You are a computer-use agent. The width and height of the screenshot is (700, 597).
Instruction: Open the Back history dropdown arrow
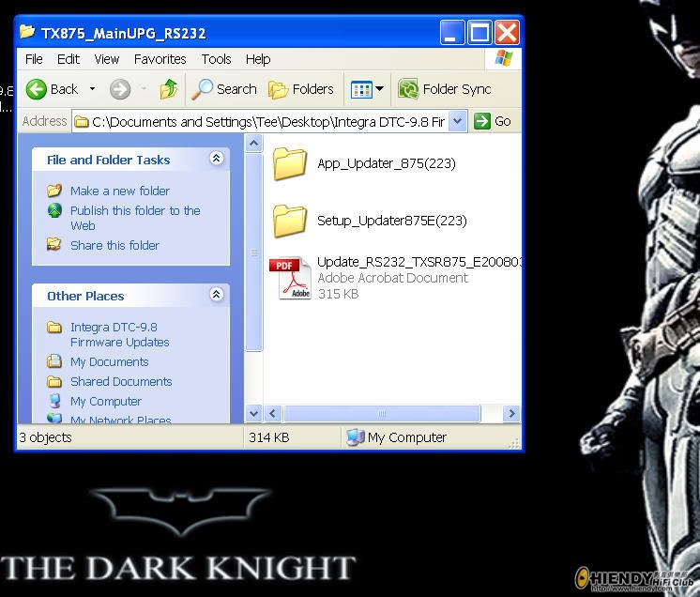92,89
